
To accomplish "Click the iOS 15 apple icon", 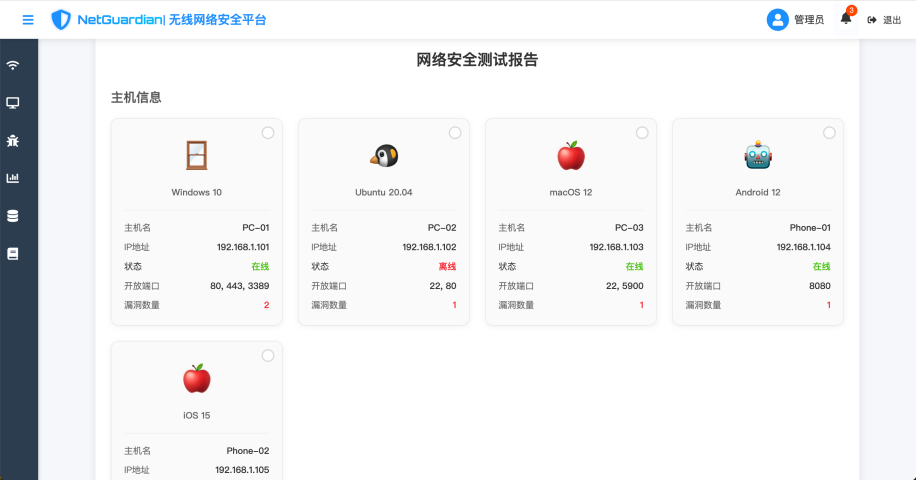I will click(197, 378).
